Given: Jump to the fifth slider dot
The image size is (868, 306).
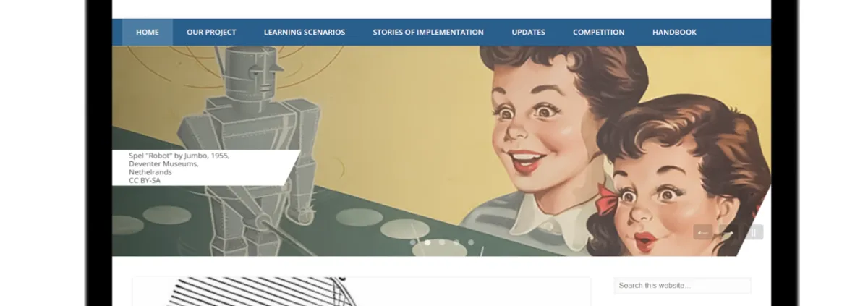Looking at the screenshot, I should pos(471,242).
